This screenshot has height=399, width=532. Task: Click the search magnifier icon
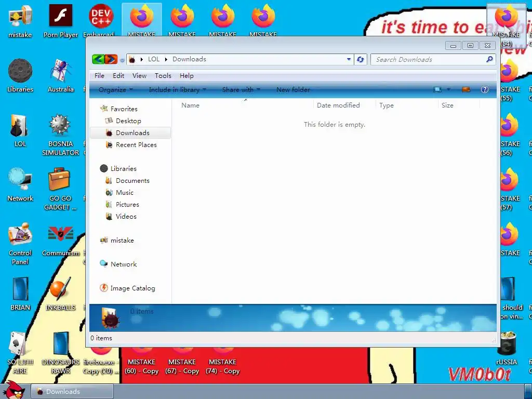pos(489,59)
